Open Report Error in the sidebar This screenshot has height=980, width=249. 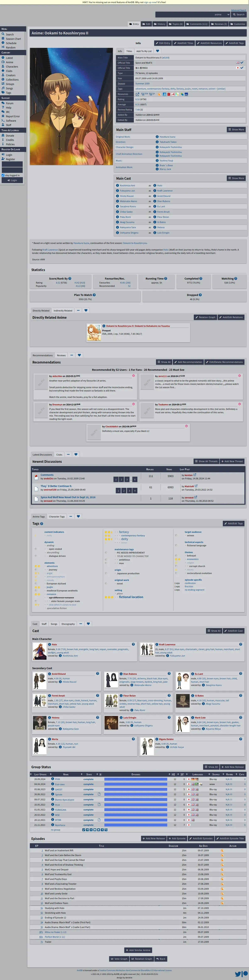tap(13, 116)
